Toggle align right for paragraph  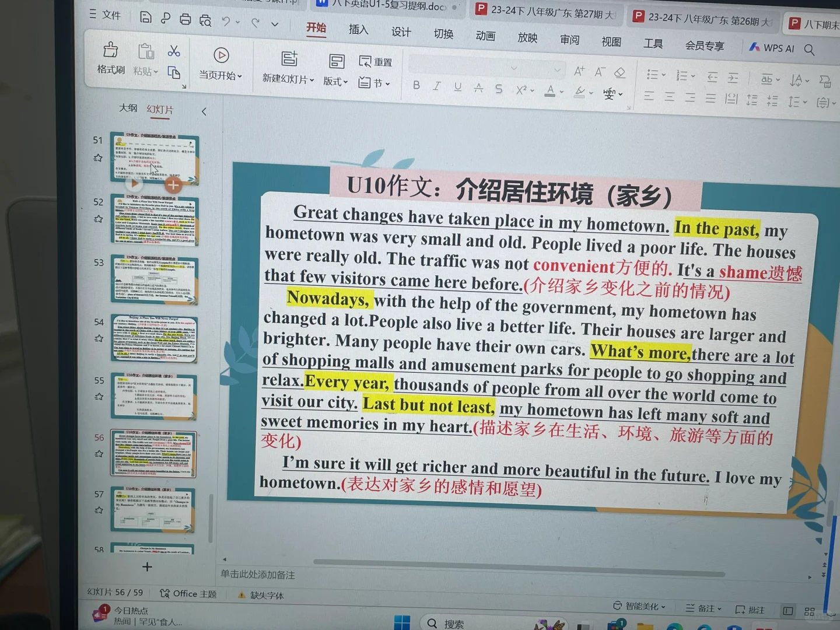click(x=690, y=97)
